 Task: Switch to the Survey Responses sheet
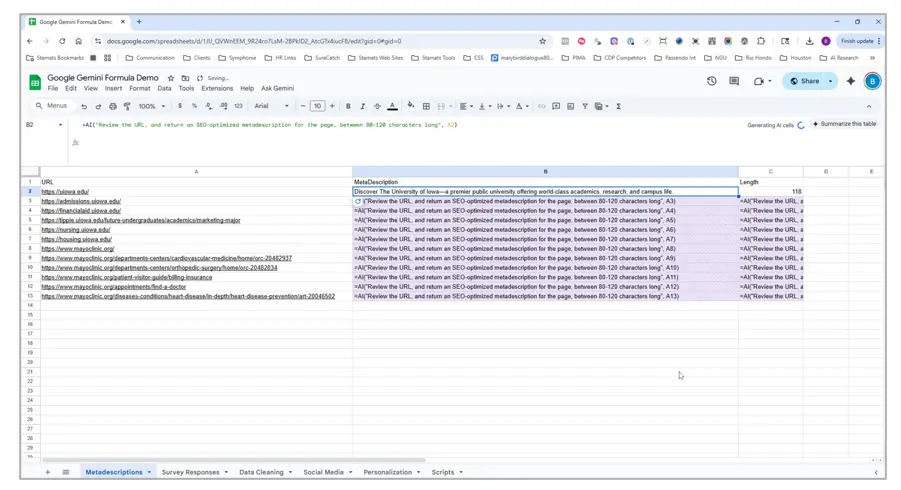coord(190,472)
